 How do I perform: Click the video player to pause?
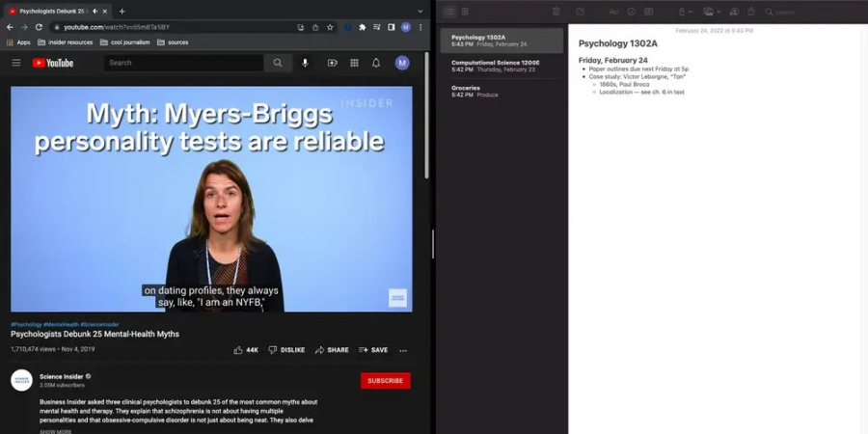click(211, 199)
